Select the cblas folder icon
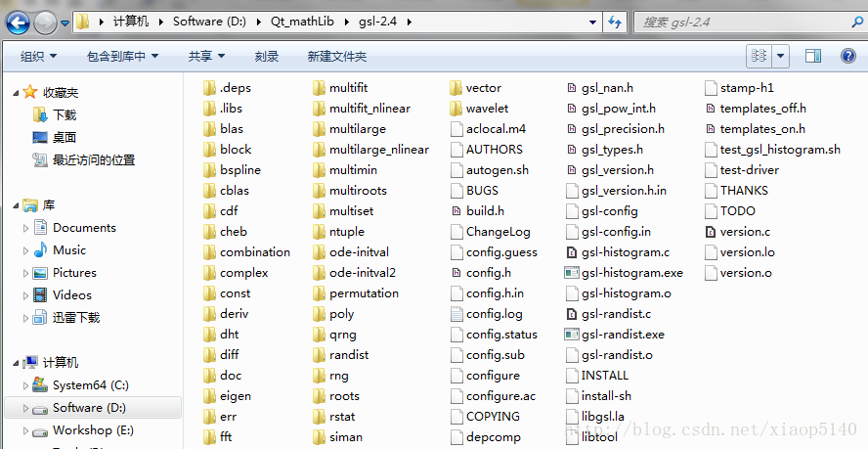868x449 pixels. (209, 190)
